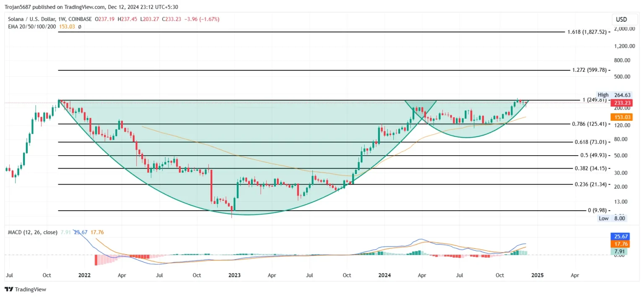Select the Solana / U.S. Dollar symbol legend
Viewport: 644px width, 297px height.
tap(33, 19)
